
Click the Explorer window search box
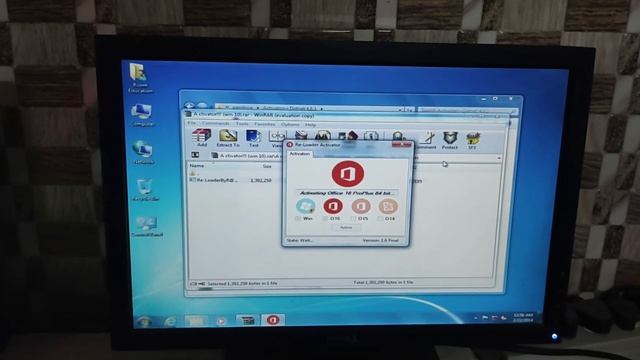coord(467,110)
